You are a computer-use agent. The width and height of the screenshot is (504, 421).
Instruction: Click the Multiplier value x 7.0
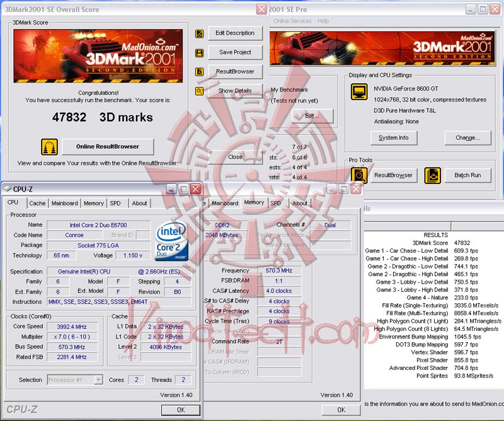point(72,337)
